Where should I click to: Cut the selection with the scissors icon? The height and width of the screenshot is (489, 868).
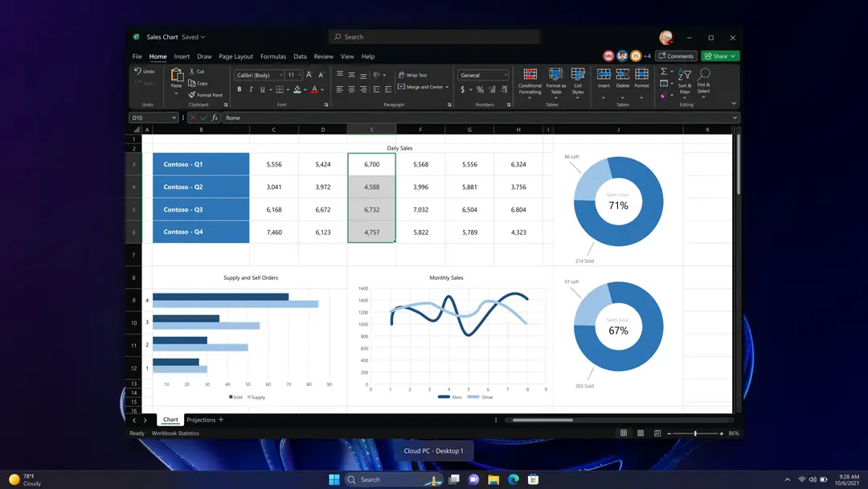coord(192,71)
